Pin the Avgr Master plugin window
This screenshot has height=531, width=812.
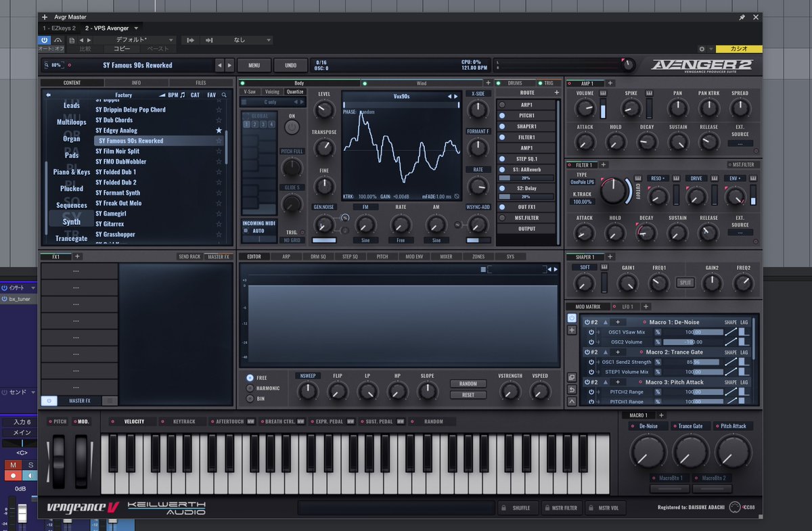[x=742, y=17]
